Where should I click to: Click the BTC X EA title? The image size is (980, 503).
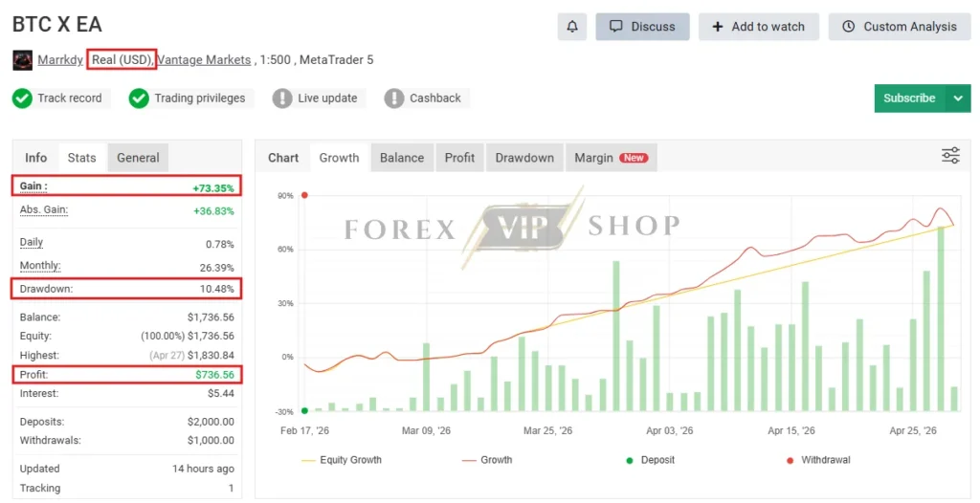[x=56, y=24]
